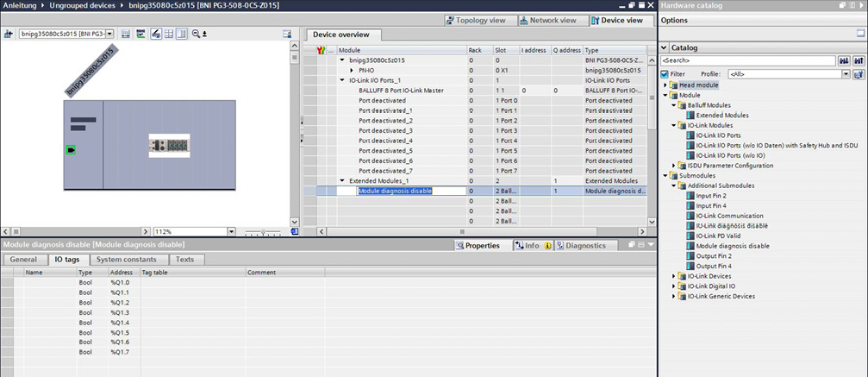Click the zoom magnifier icon in device toolbar

pos(196,34)
